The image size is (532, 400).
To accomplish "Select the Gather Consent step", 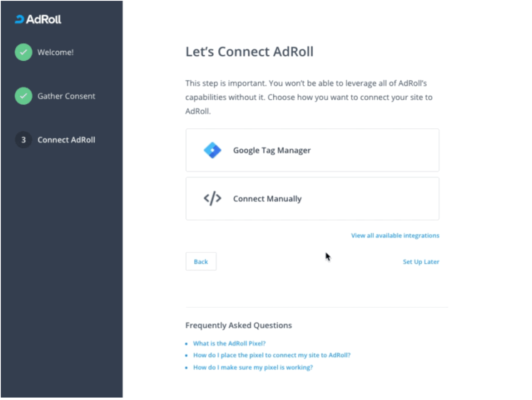I will tap(66, 96).
